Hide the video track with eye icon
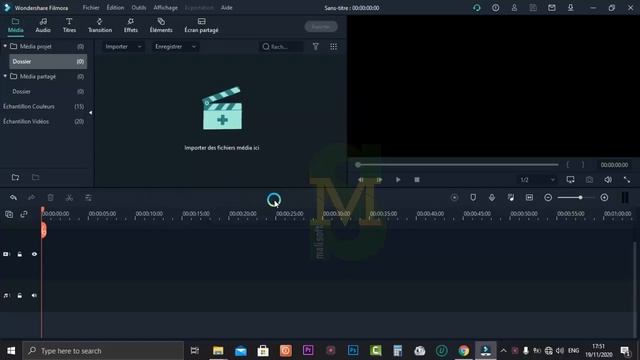The image size is (640, 360). click(x=34, y=254)
